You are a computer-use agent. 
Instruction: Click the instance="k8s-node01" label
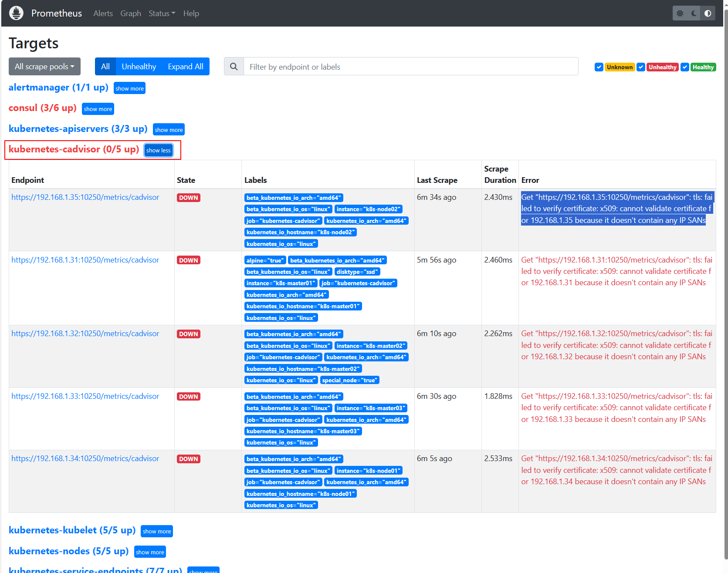click(368, 471)
